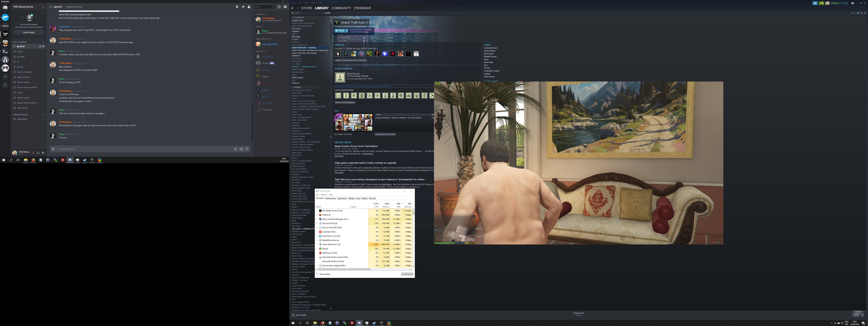Viewport: 868px width, 326px height.
Task: Toggle Discord microphone mute
Action: pos(33,153)
